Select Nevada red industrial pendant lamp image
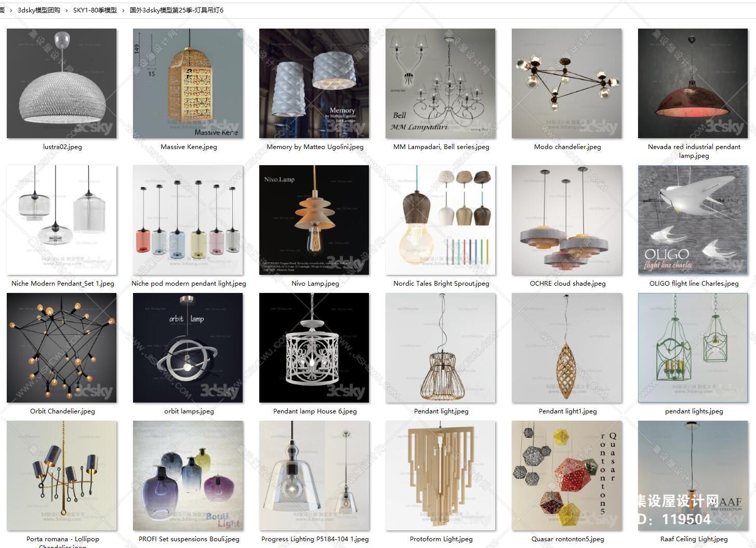The width and height of the screenshot is (756, 548). click(693, 83)
